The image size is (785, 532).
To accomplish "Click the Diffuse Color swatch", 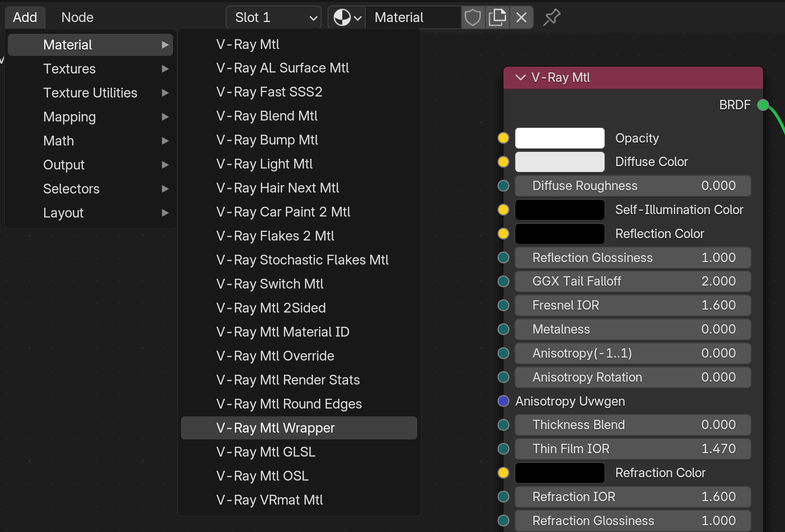I will (560, 162).
